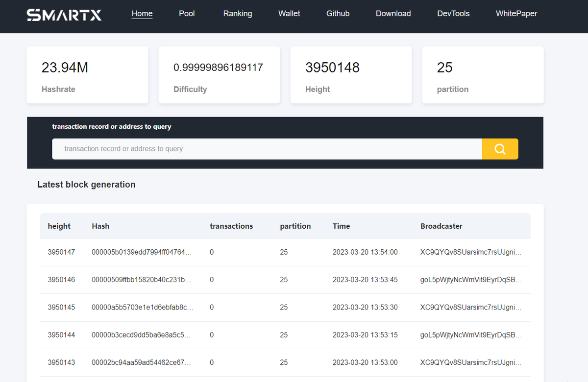Select time 2023-03-20 13:53:30
Image resolution: width=588 pixels, height=382 pixels.
365,308
